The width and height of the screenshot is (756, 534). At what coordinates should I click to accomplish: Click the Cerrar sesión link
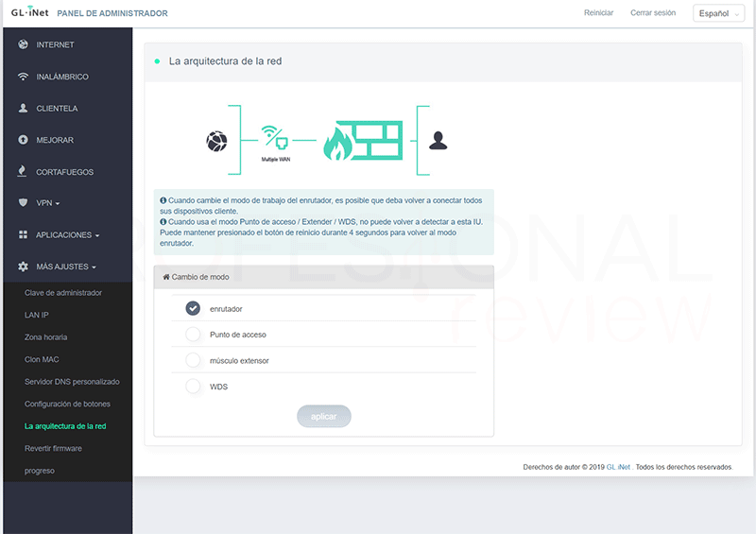click(x=653, y=13)
